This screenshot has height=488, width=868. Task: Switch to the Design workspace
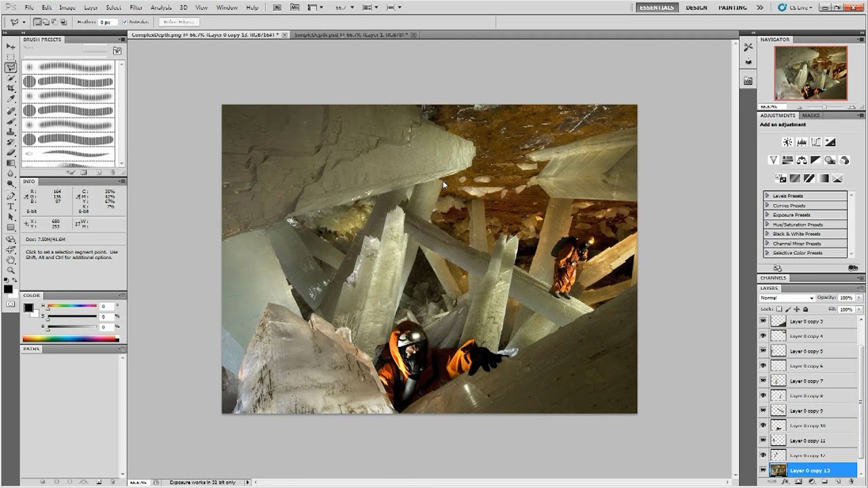(x=696, y=7)
